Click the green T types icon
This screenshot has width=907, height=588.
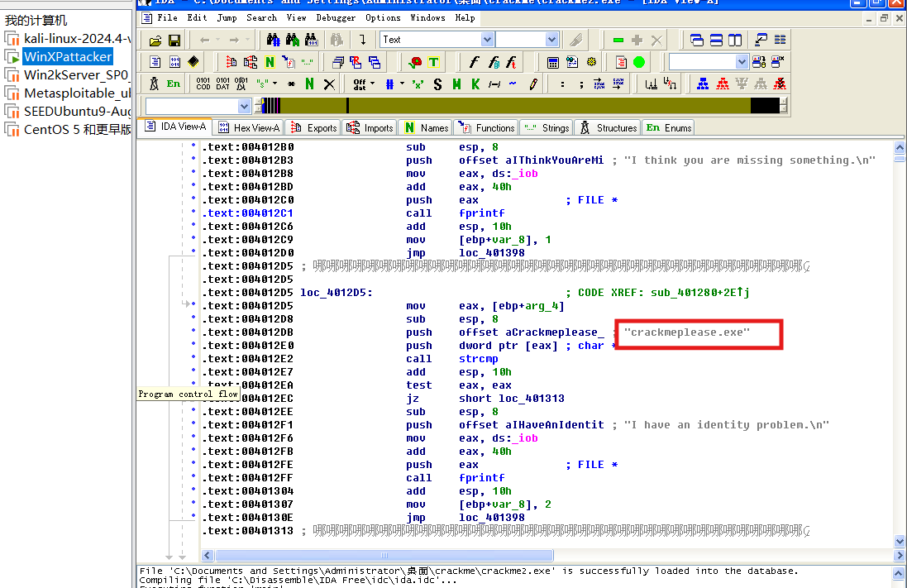(433, 62)
